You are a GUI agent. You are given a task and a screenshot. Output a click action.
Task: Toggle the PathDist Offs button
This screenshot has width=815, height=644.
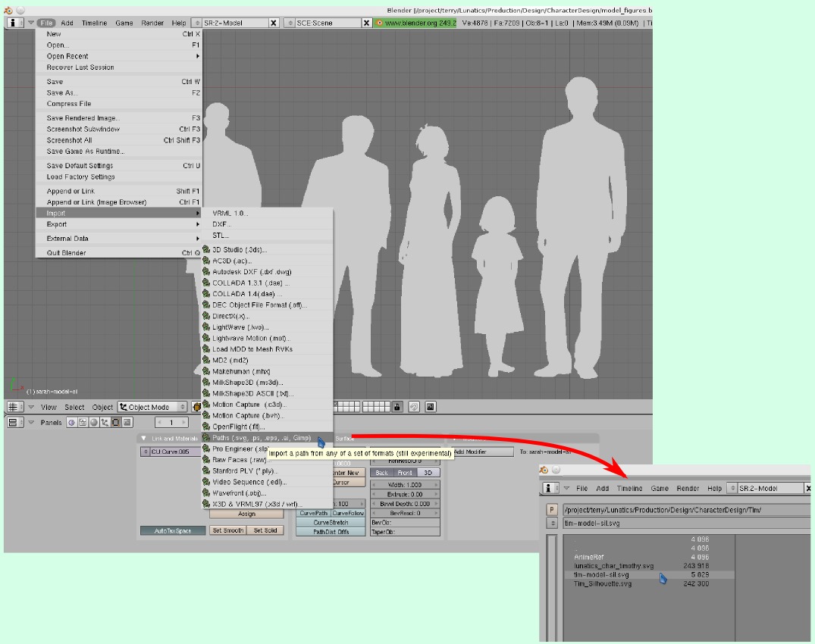[331, 532]
